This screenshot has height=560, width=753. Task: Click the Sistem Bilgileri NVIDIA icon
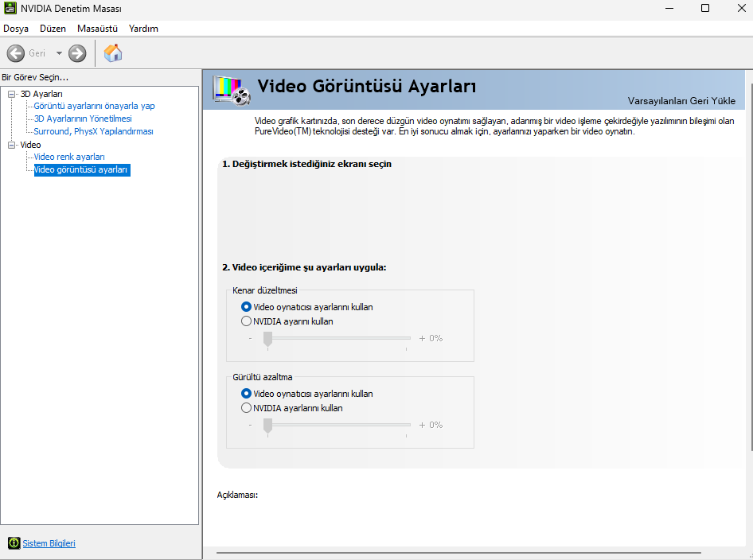point(14,543)
